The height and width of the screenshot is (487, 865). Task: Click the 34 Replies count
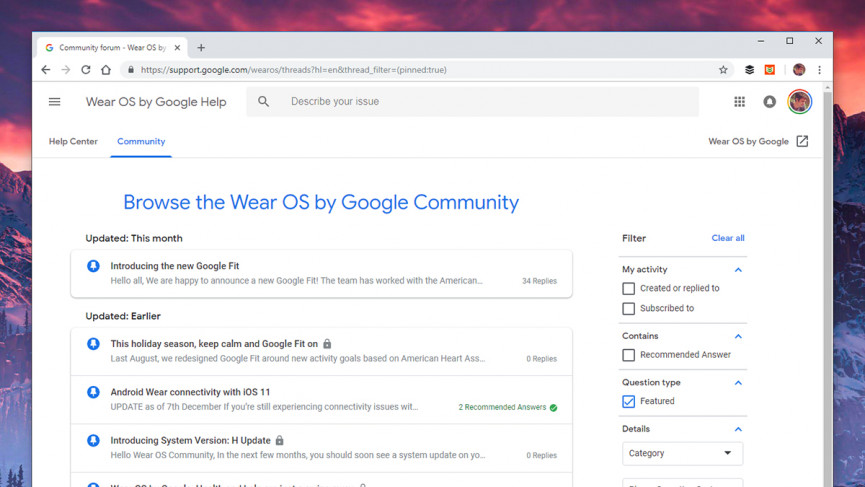pos(540,281)
